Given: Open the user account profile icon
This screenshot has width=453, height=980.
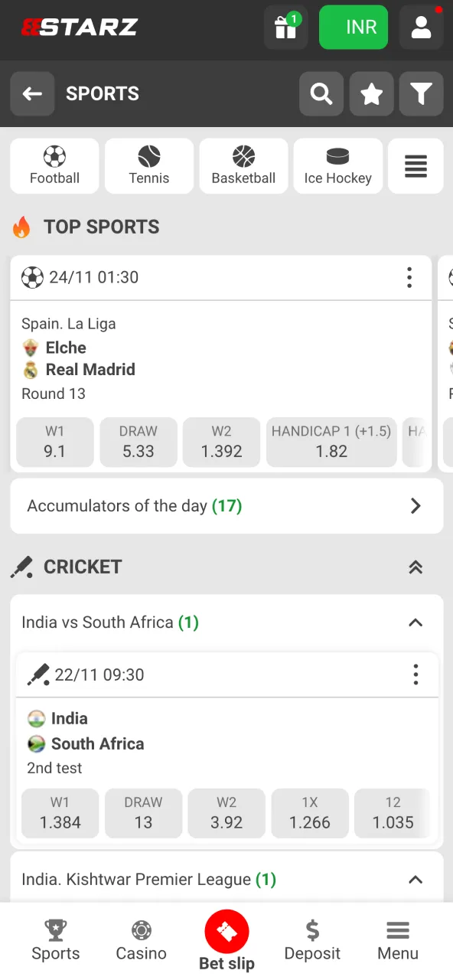Looking at the screenshot, I should 420,27.
